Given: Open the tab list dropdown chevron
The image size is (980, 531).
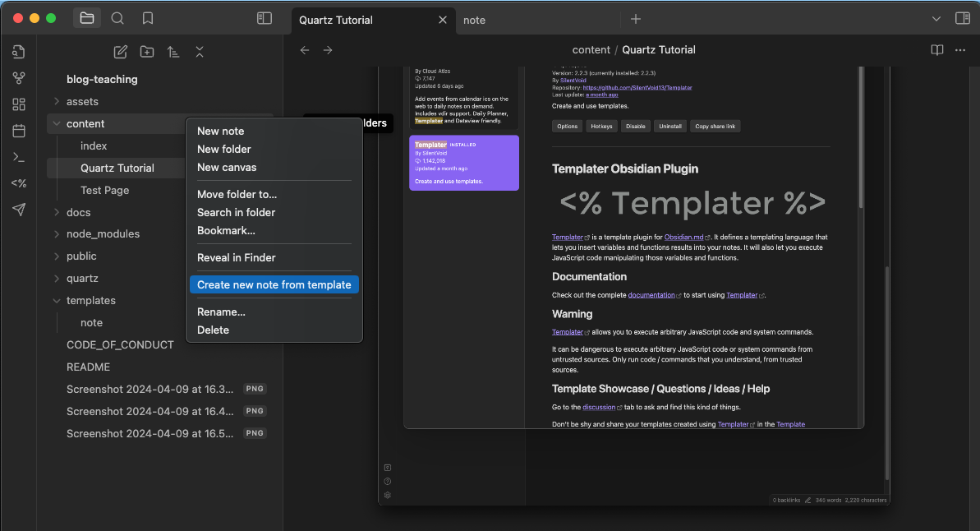Looking at the screenshot, I should [936, 19].
